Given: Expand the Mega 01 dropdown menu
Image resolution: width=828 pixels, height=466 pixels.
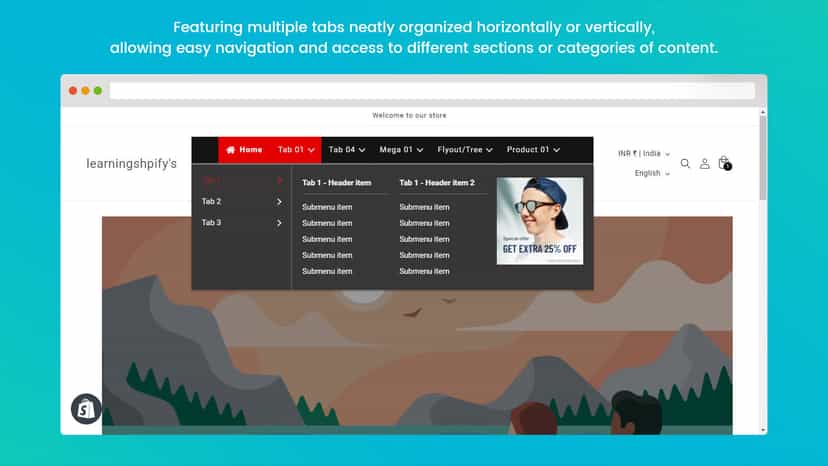Looking at the screenshot, I should [x=401, y=150].
